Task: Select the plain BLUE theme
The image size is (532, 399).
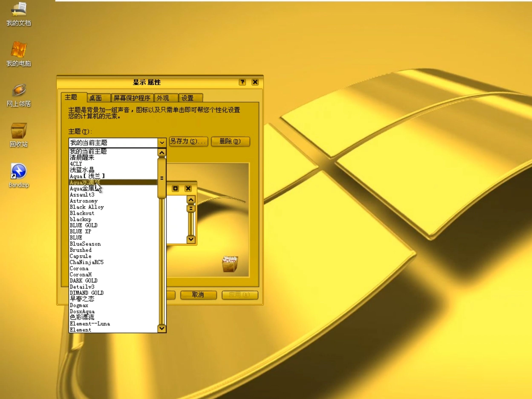Action: tap(113, 238)
